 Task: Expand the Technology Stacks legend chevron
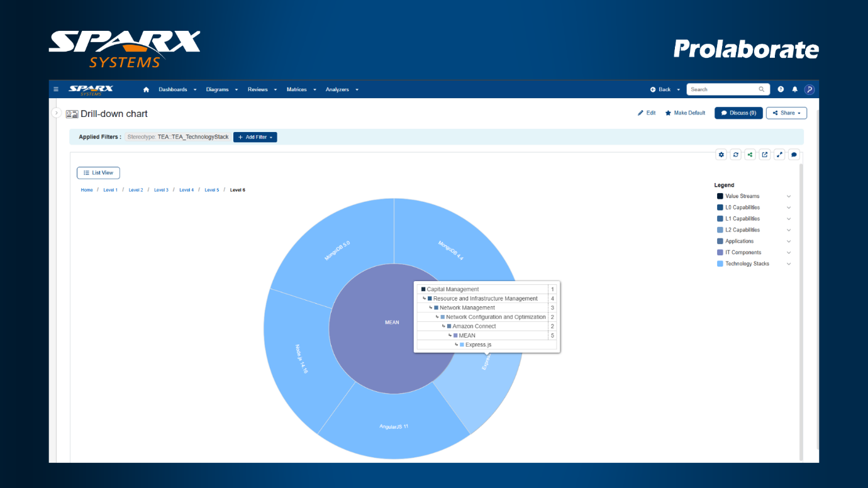(789, 264)
